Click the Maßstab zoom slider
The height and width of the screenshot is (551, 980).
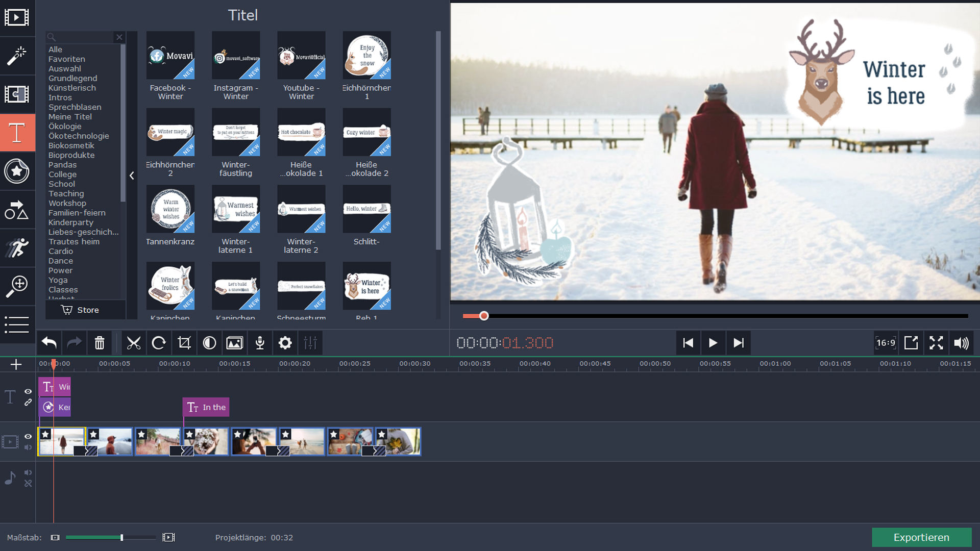coord(121,537)
